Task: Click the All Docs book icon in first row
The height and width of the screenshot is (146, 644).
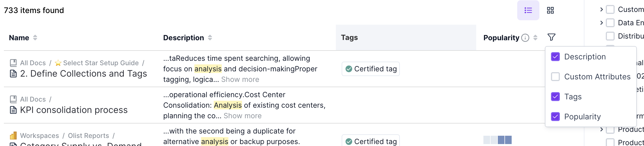Action: tap(13, 63)
